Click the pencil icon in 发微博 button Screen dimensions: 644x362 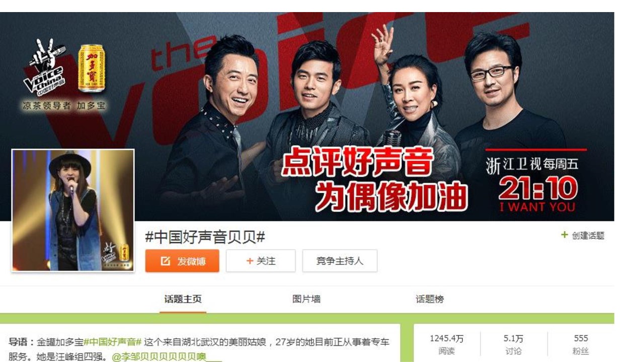[x=165, y=261]
